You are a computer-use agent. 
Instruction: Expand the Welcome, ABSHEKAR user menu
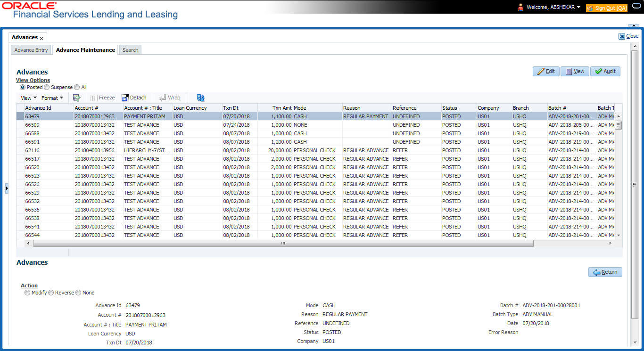point(553,7)
